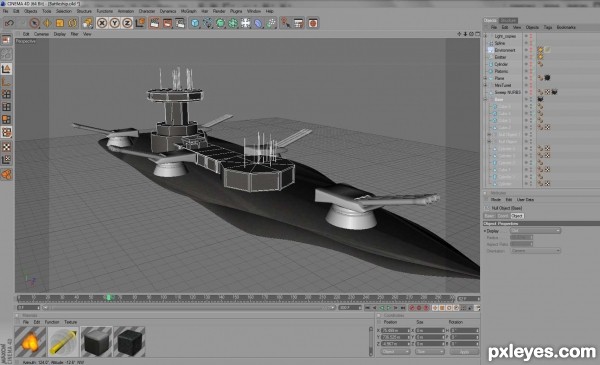
Task: Add a Cube primitive from the toolbar
Action: click(x=195, y=23)
